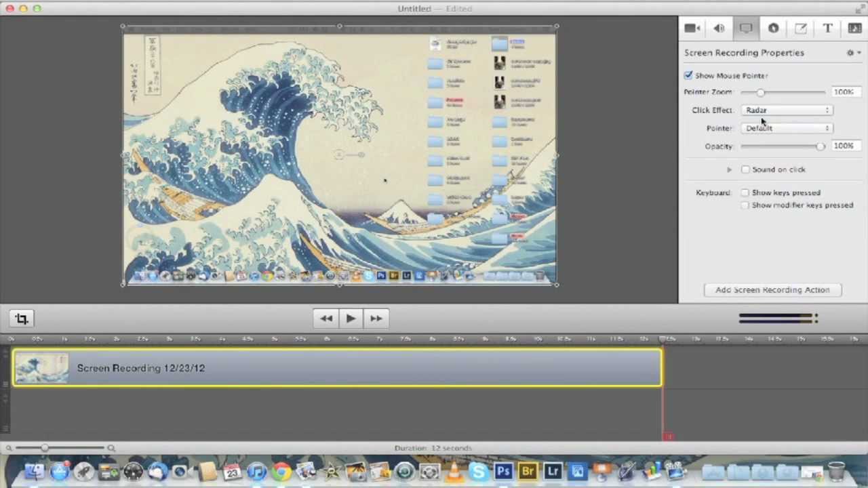Viewport: 868px width, 488px height.
Task: Launch Photoshop (Ps) from the dock
Action: 503,471
